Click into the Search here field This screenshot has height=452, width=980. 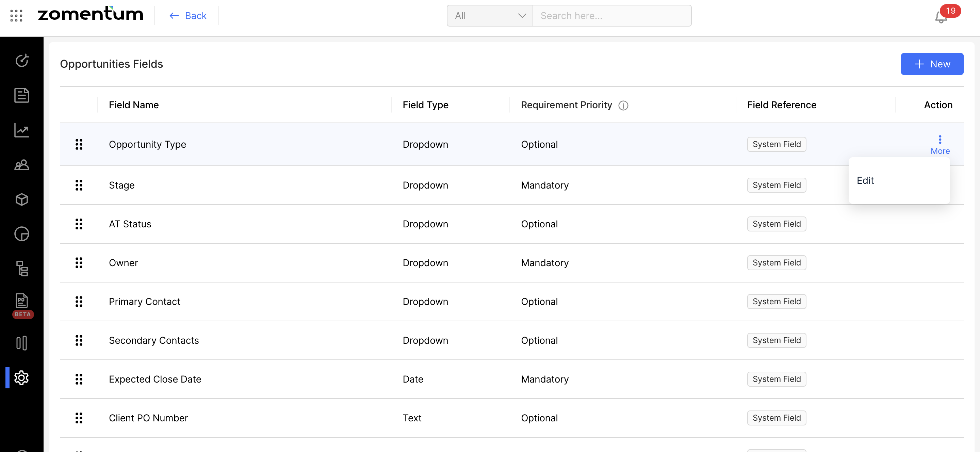(612, 16)
